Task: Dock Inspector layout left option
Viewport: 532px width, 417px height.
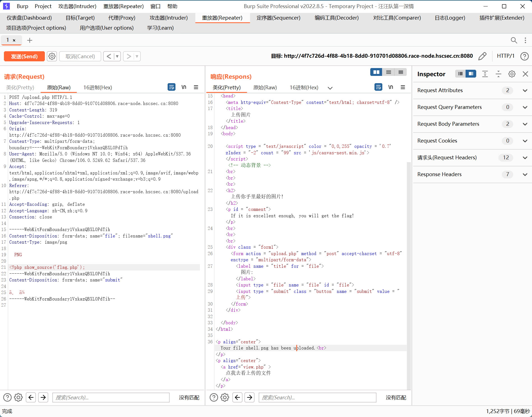Action: click(x=460, y=74)
